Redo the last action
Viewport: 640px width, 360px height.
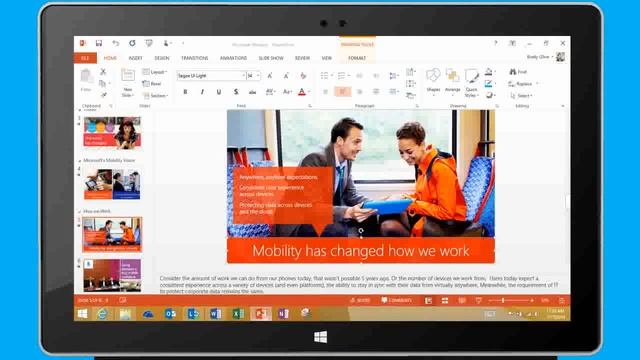point(132,43)
